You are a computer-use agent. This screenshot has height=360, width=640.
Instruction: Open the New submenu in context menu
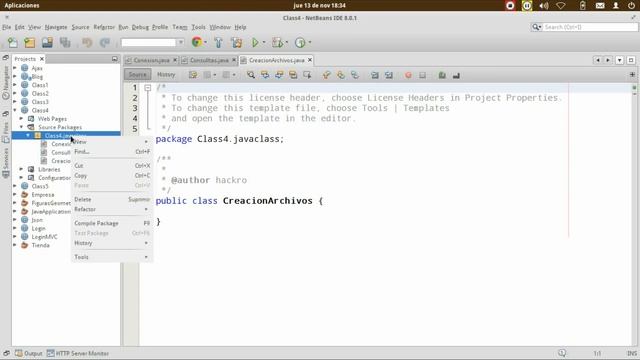coord(111,142)
